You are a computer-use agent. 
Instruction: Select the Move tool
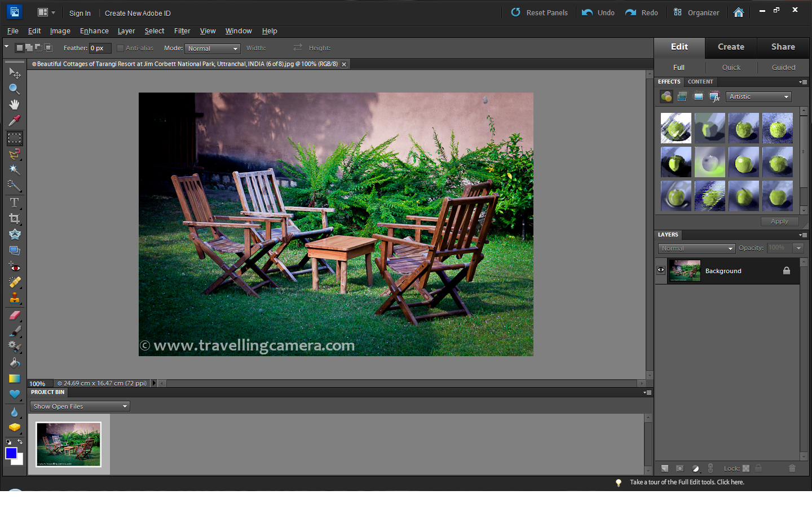[x=15, y=73]
